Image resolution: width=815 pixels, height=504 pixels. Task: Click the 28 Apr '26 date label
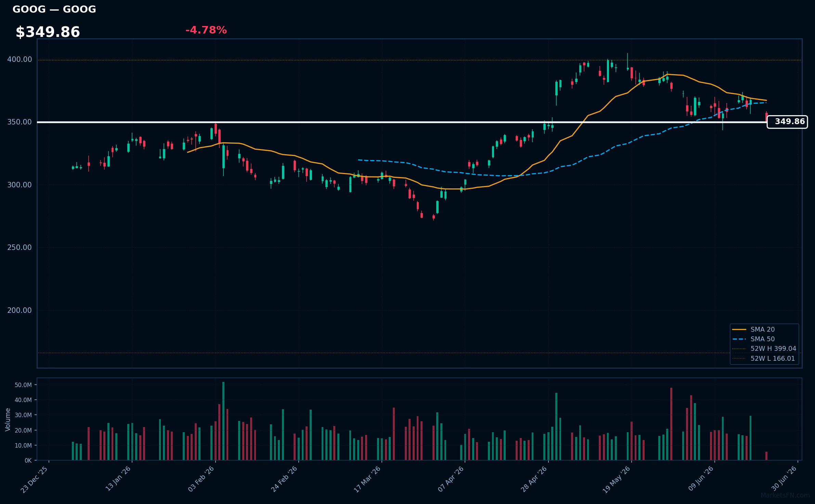tap(534, 479)
